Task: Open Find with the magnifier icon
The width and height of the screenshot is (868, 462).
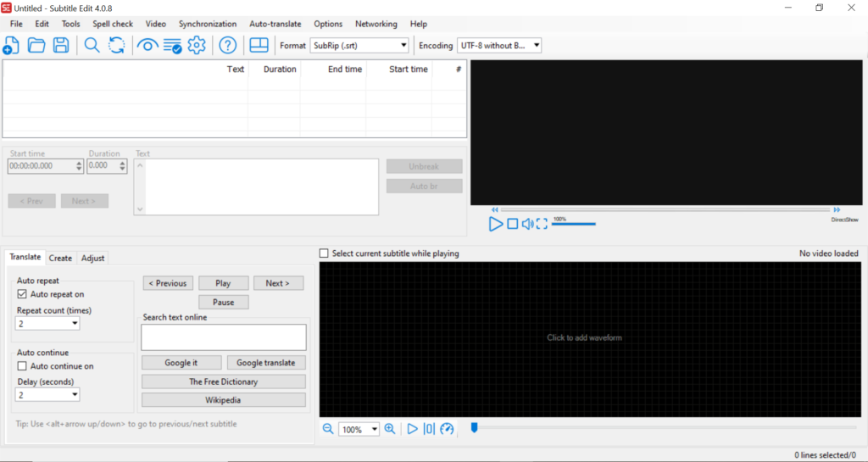Action: [x=92, y=46]
